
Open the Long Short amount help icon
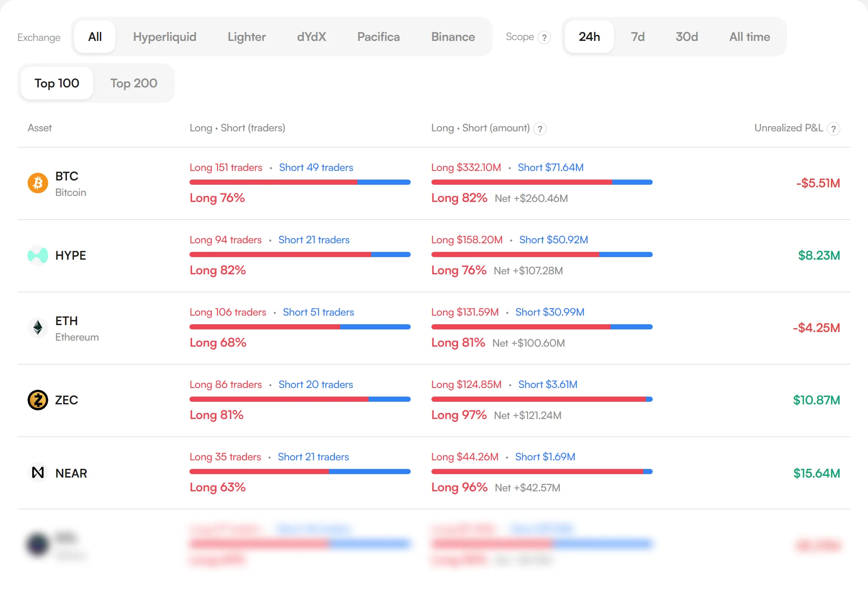click(540, 128)
